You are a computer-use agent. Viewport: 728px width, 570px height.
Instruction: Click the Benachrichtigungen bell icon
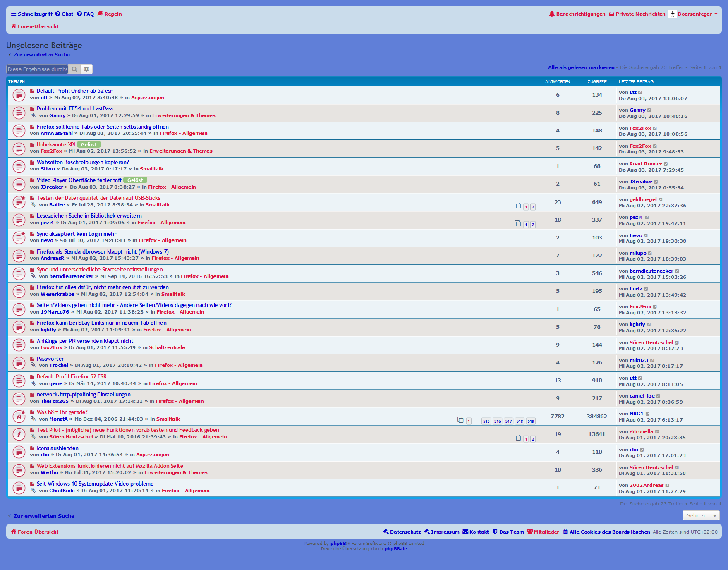click(x=552, y=14)
